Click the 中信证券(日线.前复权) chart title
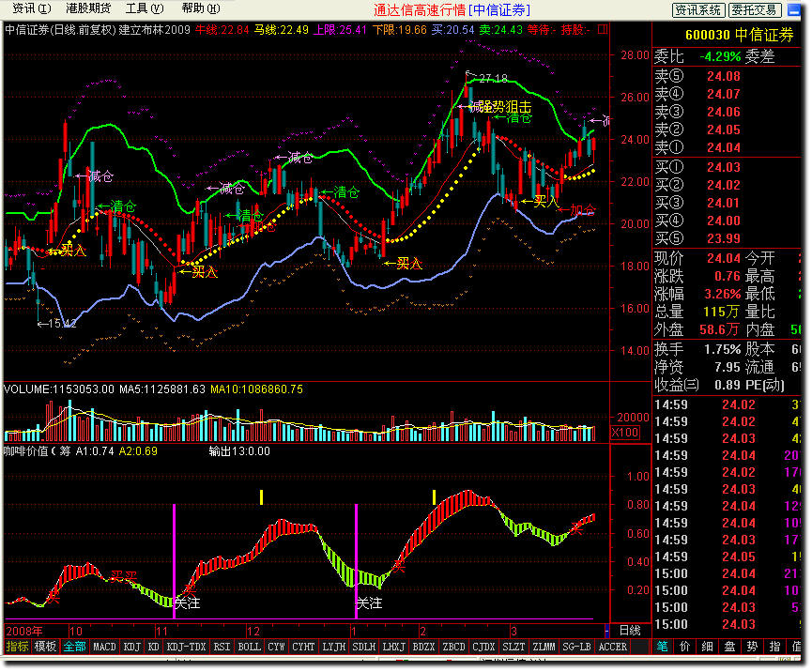812x671 pixels. (60, 29)
